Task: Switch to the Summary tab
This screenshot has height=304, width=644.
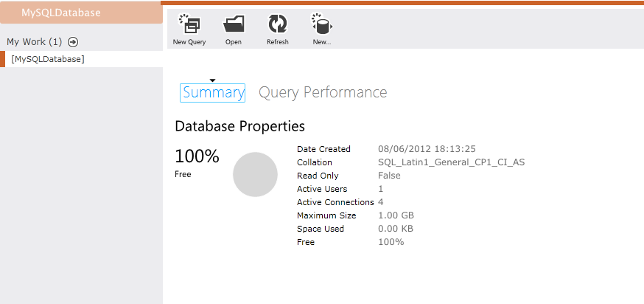Action: (x=213, y=92)
